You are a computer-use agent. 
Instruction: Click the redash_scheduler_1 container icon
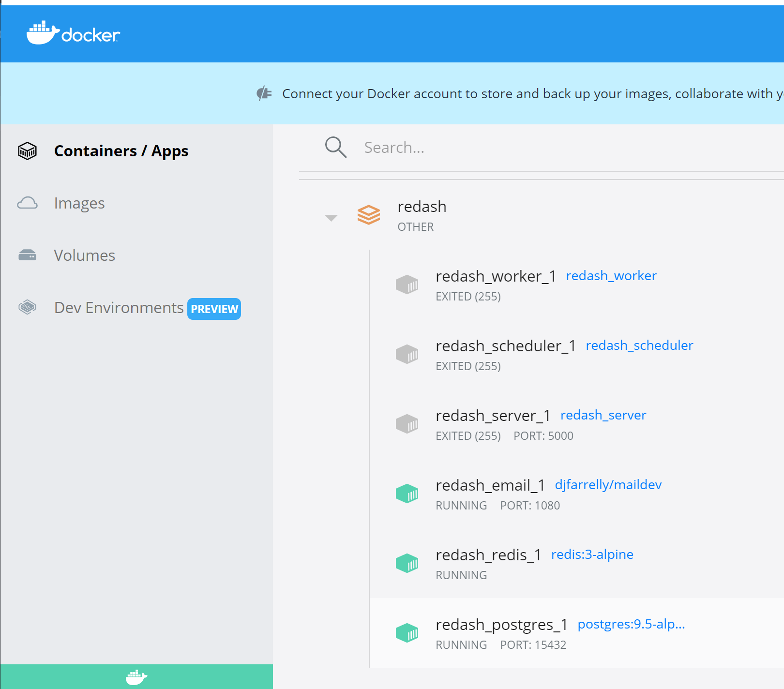pos(407,354)
